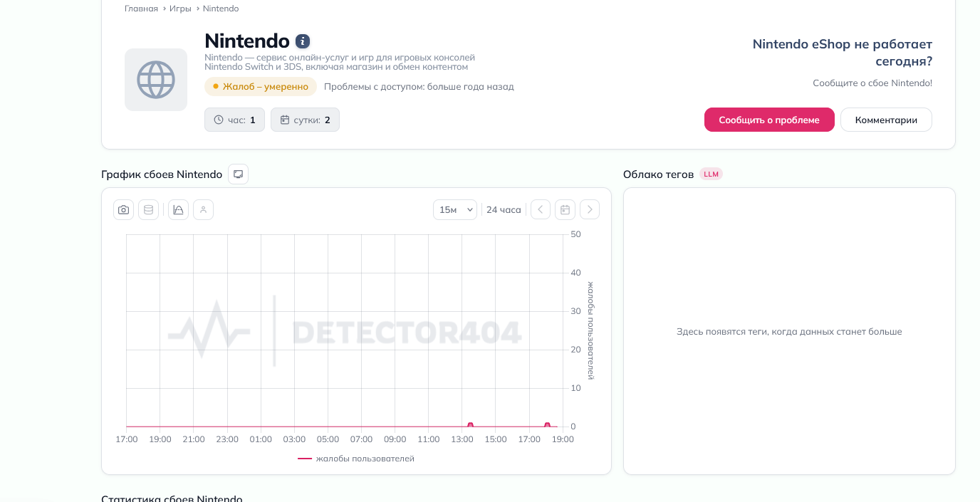The height and width of the screenshot is (502, 980).
Task: Click the 01:00 time axis label
Action: (x=261, y=439)
